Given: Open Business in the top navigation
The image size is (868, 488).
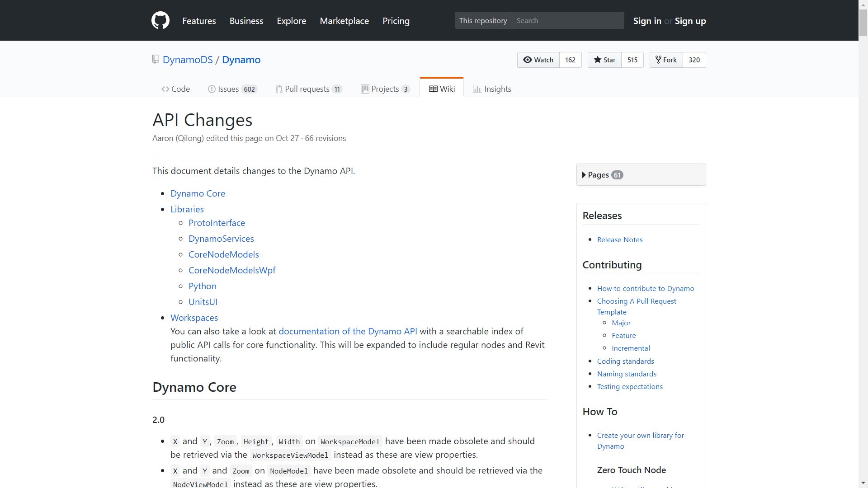Looking at the screenshot, I should [246, 21].
